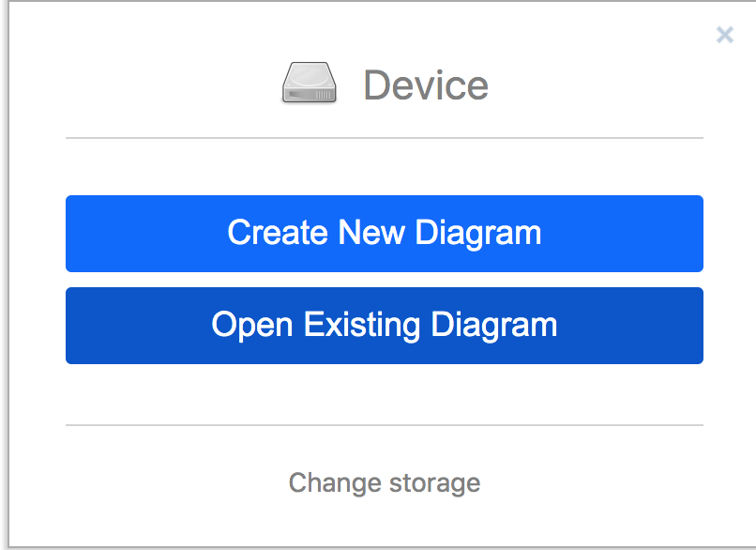Click the Device heading text
The height and width of the screenshot is (550, 756).
426,84
